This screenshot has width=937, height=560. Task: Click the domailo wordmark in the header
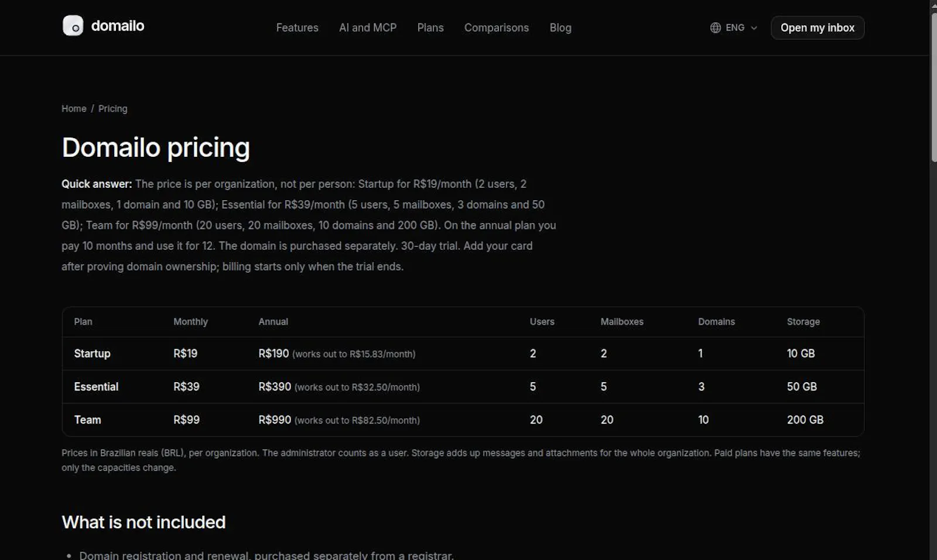pyautogui.click(x=118, y=26)
